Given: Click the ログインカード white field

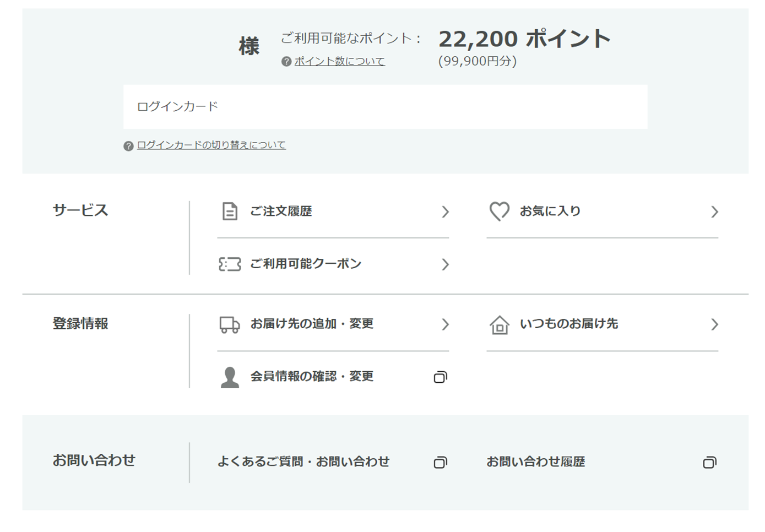Looking at the screenshot, I should pyautogui.click(x=386, y=107).
